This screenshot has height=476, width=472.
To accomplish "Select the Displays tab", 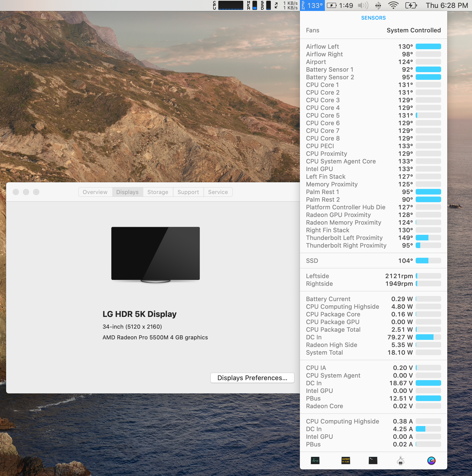I will pyautogui.click(x=127, y=192).
